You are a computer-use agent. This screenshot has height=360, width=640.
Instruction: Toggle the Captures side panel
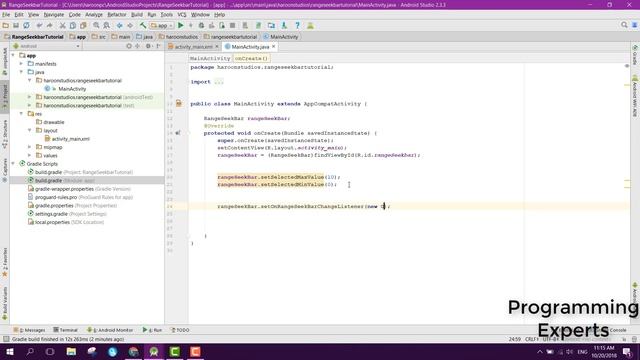tap(5, 170)
